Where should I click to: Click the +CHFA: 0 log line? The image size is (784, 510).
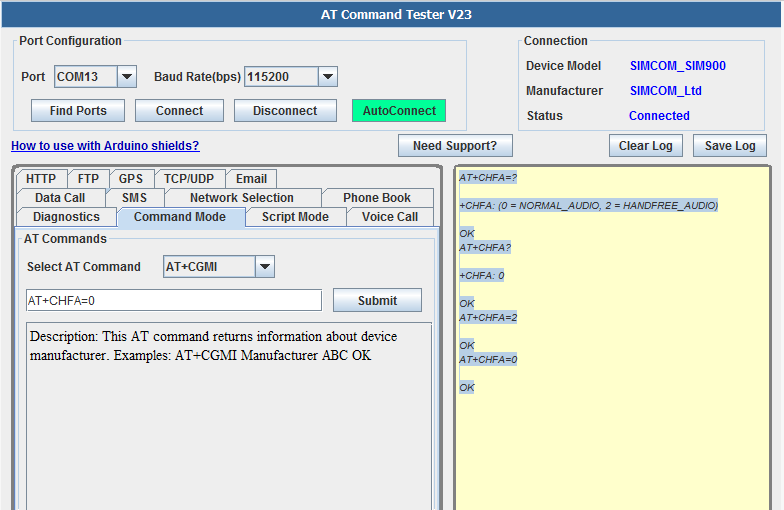click(482, 276)
